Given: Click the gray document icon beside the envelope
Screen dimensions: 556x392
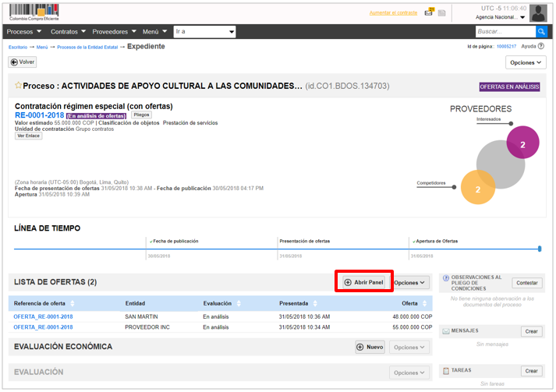Looking at the screenshot, I should (x=441, y=13).
